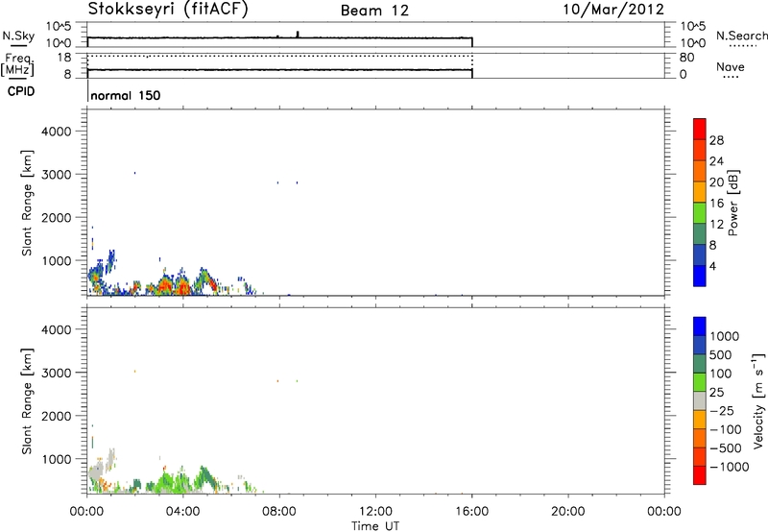The image size is (768, 532).
Task: Click the "20" label on power colorbar
Action: [x=716, y=182]
